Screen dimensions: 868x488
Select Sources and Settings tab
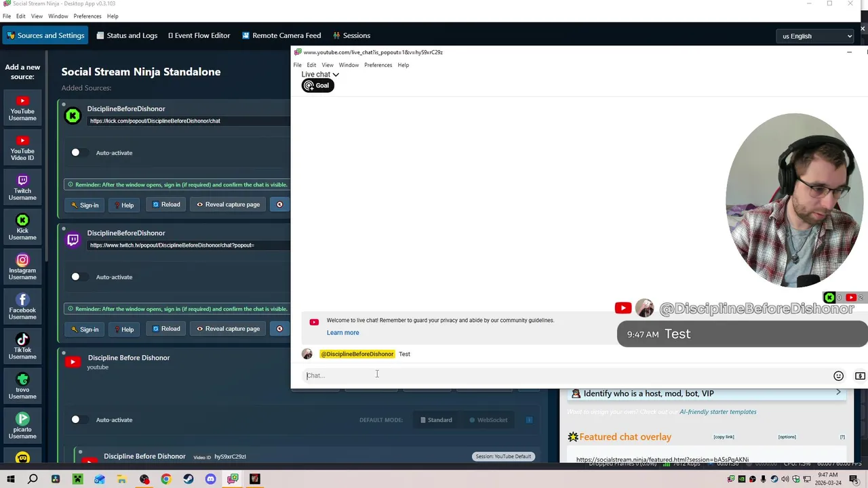point(45,35)
